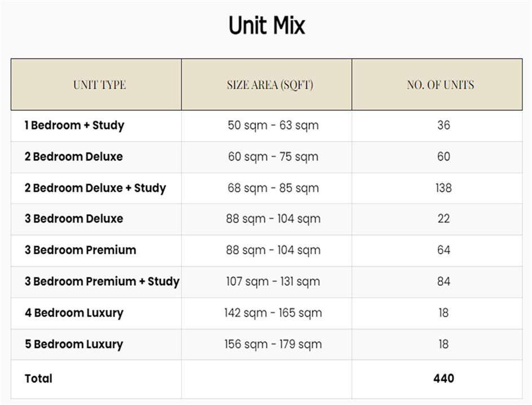Click the 440 total units value
532x405 pixels.
[443, 378]
